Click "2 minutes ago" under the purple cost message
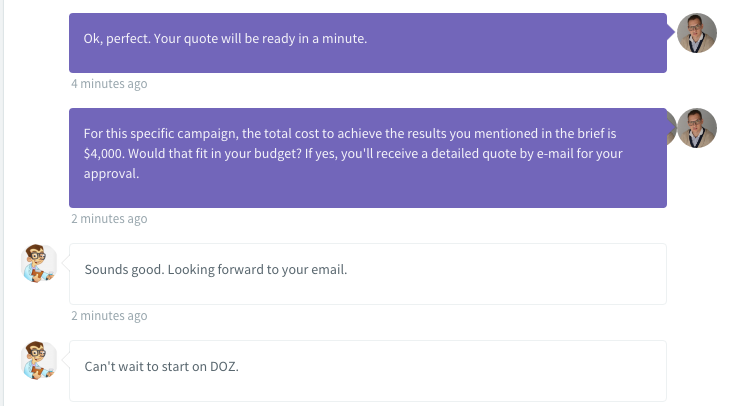The width and height of the screenshot is (731, 406). (109, 219)
